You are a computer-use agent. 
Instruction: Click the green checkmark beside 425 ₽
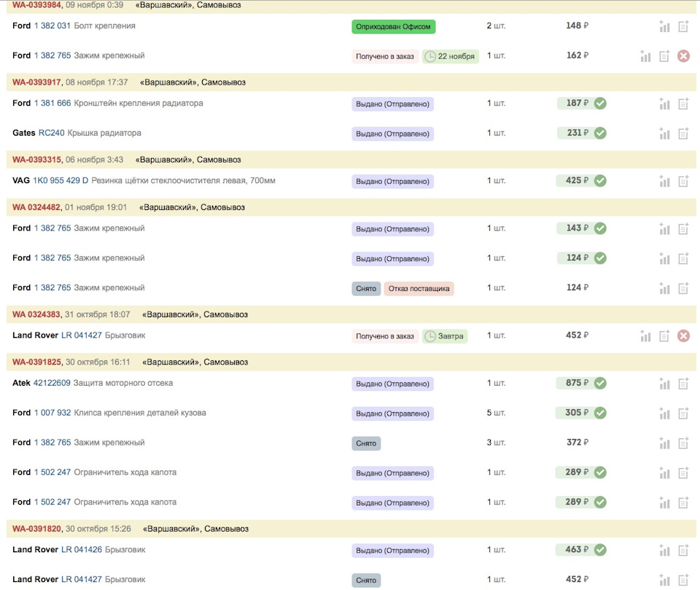[x=600, y=181]
